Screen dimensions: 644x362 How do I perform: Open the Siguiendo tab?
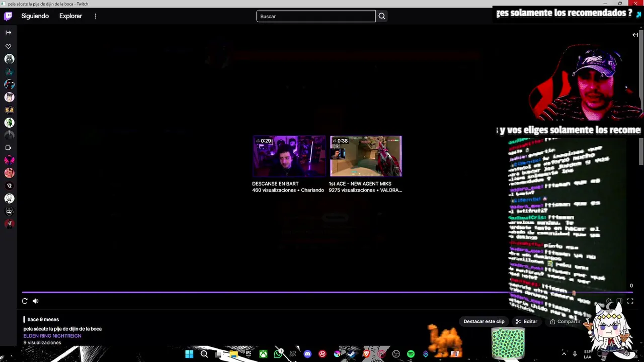(35, 16)
